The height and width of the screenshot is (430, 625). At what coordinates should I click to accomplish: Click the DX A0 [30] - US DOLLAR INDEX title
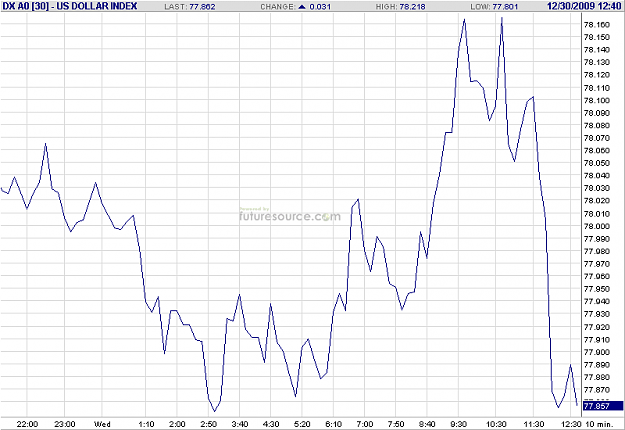tap(70, 6)
